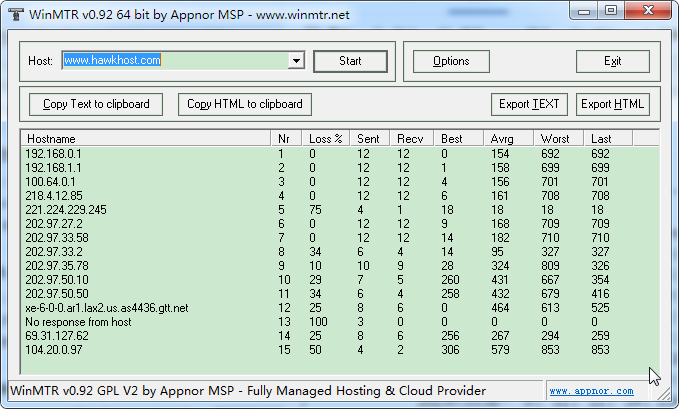Maximize the WinMTR window
This screenshot has height=409, width=679.
(611, 10)
